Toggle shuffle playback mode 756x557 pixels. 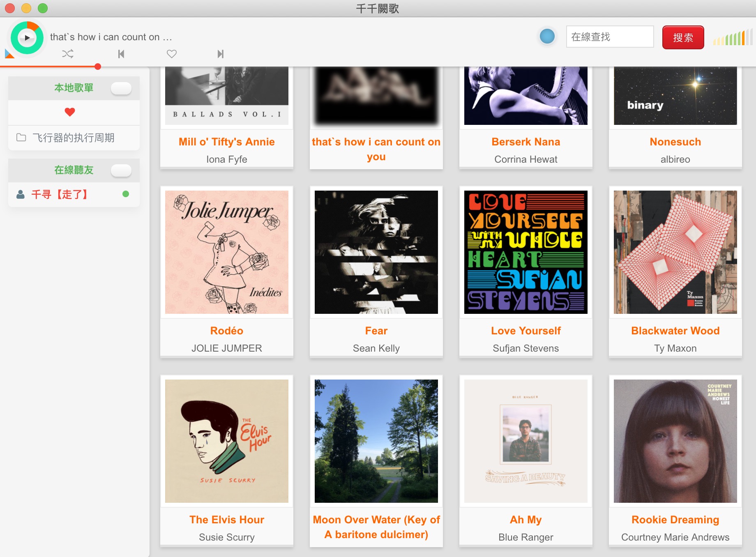tap(68, 54)
